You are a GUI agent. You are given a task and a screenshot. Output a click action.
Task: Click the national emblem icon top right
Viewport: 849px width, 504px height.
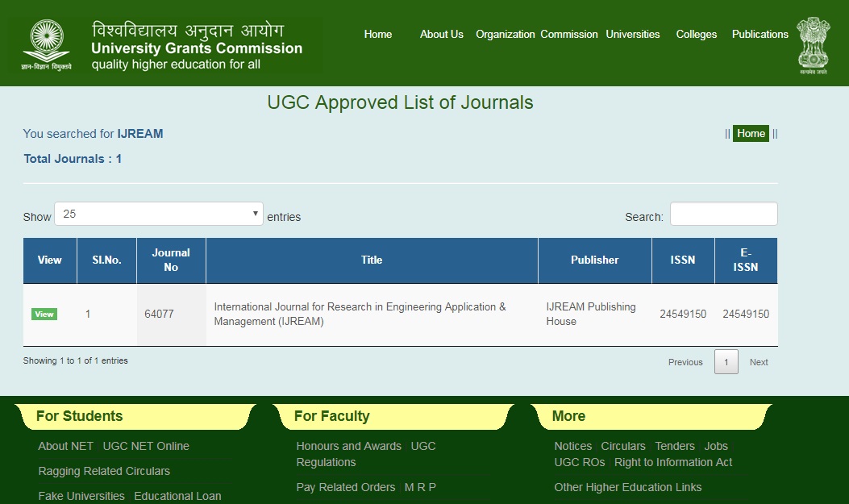(813, 44)
